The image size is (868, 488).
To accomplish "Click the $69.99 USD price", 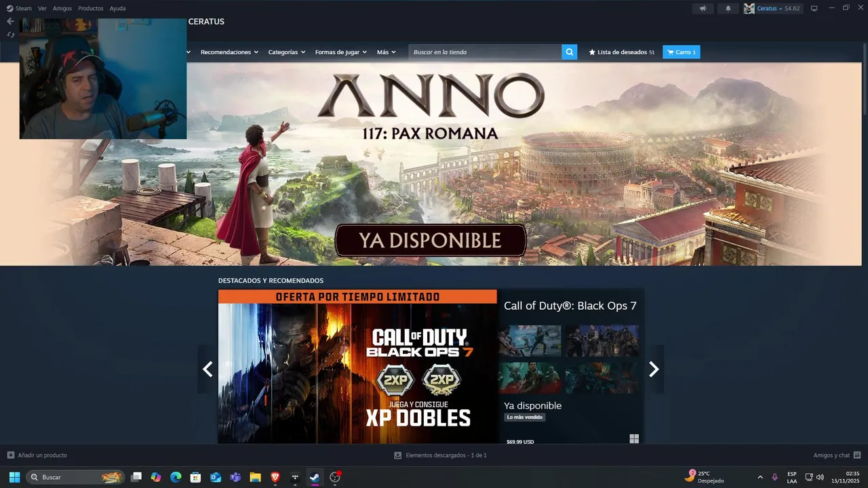I will (520, 442).
